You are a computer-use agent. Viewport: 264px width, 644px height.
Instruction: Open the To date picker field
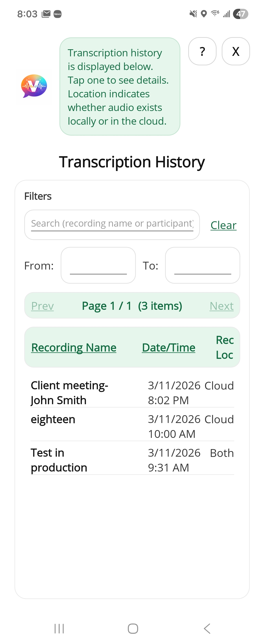(x=202, y=265)
